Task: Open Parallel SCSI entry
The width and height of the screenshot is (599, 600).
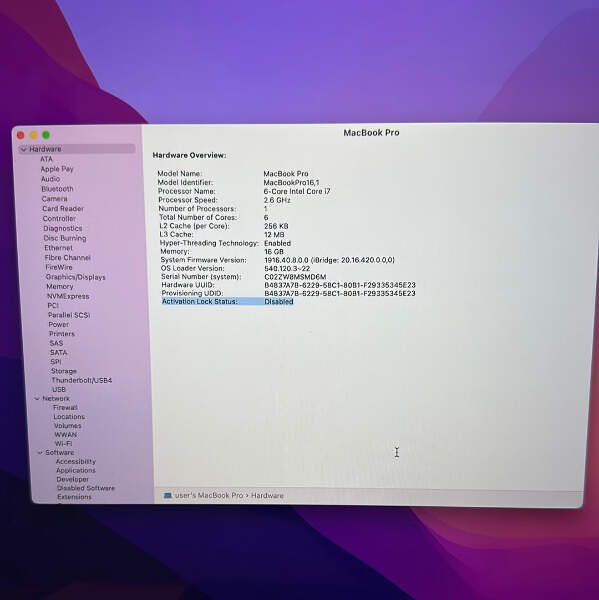Action: pos(69,315)
